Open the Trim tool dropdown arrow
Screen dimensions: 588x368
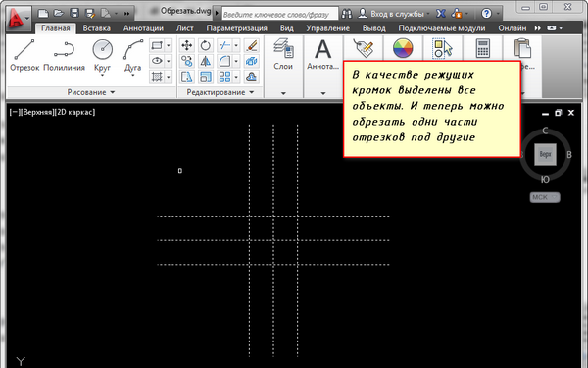236,45
